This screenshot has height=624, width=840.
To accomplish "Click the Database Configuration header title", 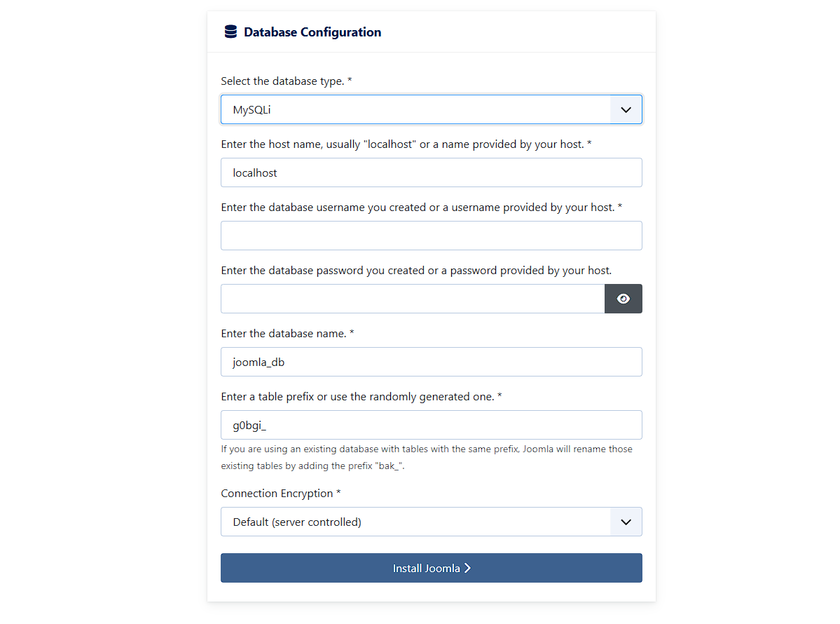I will click(312, 32).
